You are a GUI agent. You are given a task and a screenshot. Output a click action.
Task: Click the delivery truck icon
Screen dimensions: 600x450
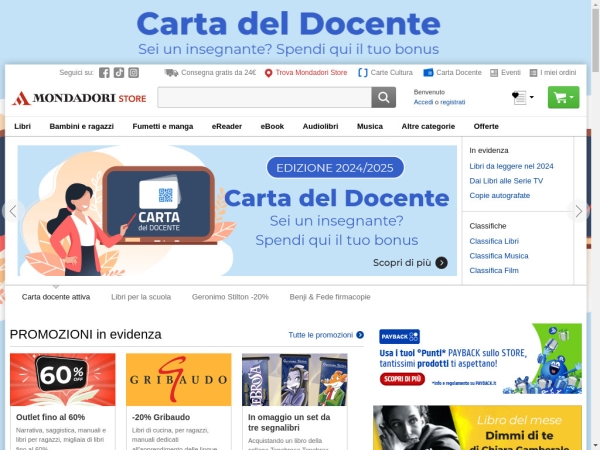pyautogui.click(x=171, y=73)
